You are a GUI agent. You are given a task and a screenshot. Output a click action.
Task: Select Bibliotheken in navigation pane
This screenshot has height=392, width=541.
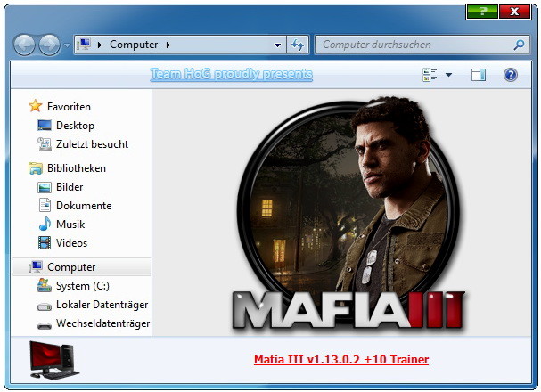[x=77, y=168]
